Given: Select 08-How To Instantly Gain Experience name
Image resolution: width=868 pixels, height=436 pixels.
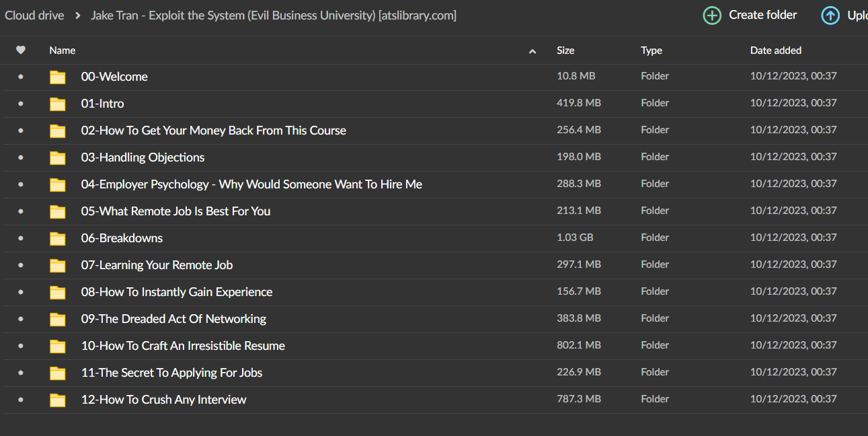Looking at the screenshot, I should click(x=177, y=292).
